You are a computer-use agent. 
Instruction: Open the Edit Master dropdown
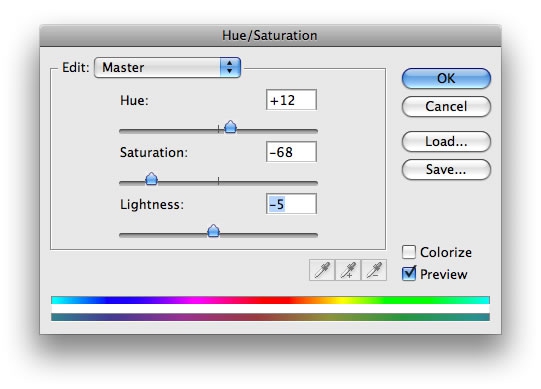tap(167, 67)
